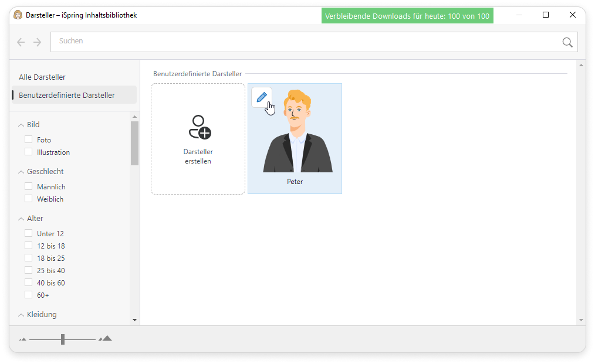
Task: Click the remaining downloads green banner
Action: (407, 16)
